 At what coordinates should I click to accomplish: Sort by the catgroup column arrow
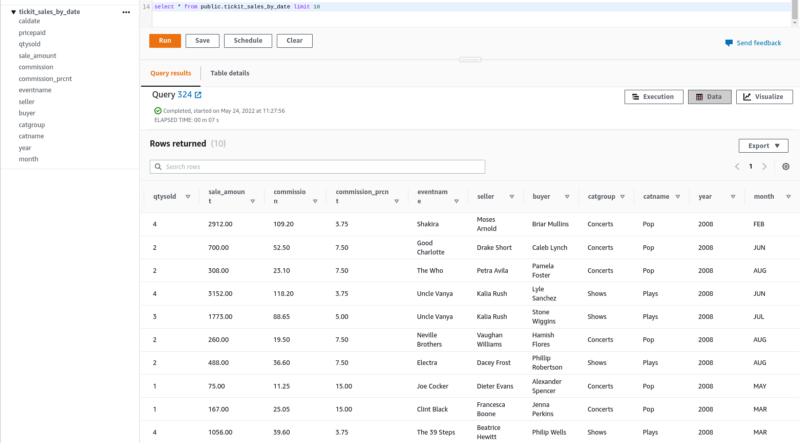(622, 196)
